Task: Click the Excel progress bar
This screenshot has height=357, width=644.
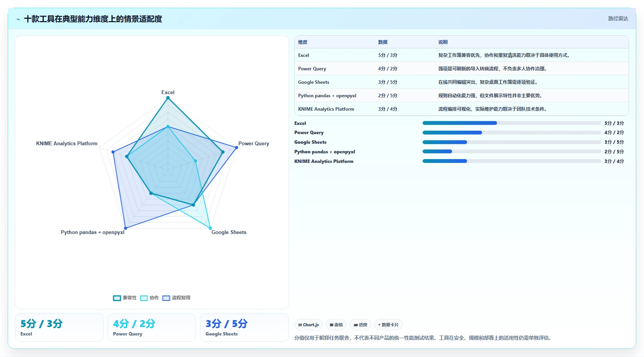Action: click(x=512, y=123)
